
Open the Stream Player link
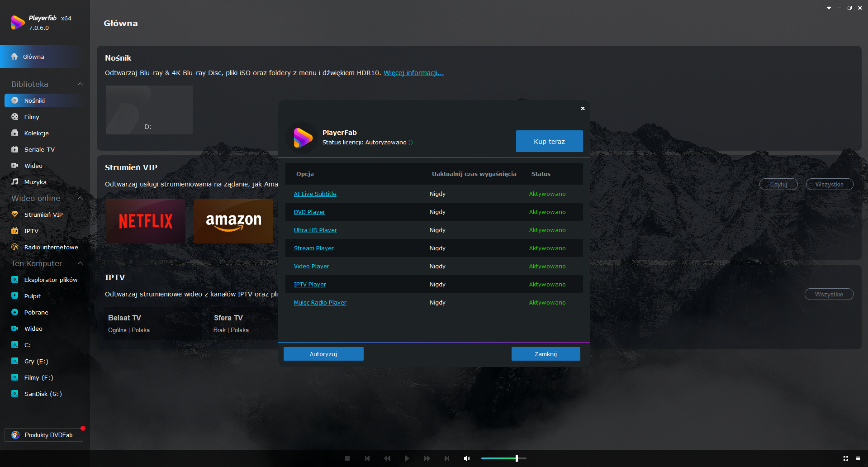click(314, 248)
